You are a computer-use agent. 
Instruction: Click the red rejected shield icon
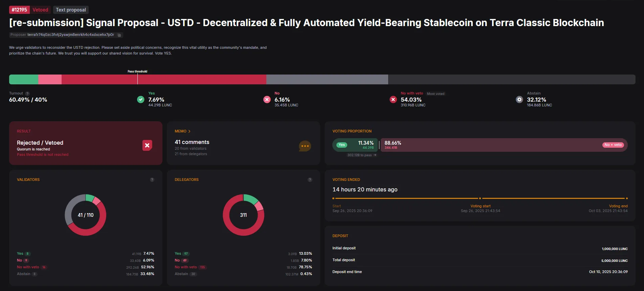point(147,145)
